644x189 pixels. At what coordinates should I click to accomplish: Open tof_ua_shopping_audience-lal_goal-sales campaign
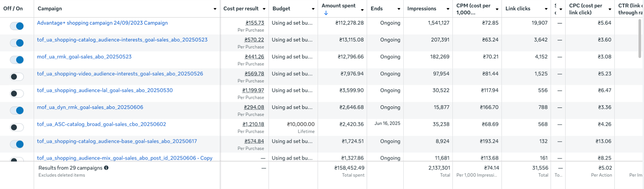105,90
